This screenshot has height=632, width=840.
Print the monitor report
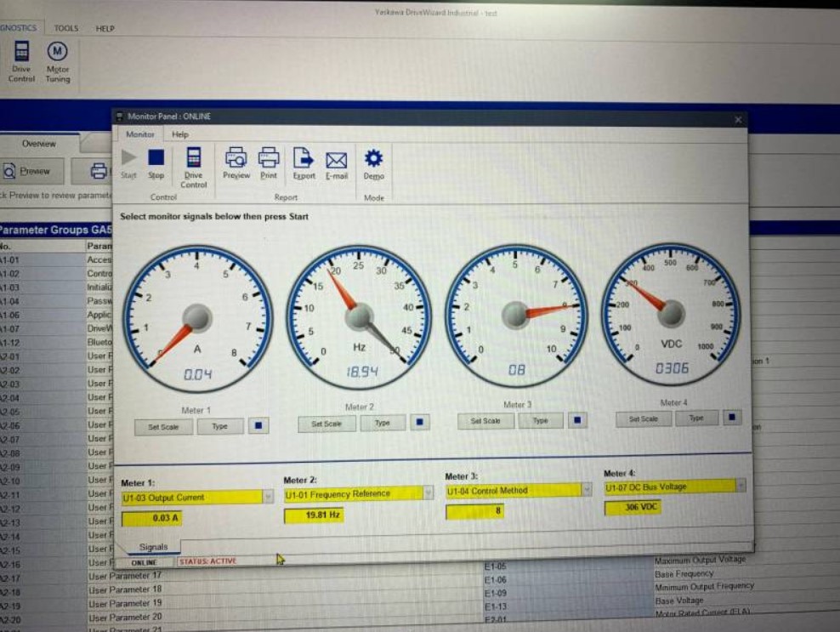[269, 159]
